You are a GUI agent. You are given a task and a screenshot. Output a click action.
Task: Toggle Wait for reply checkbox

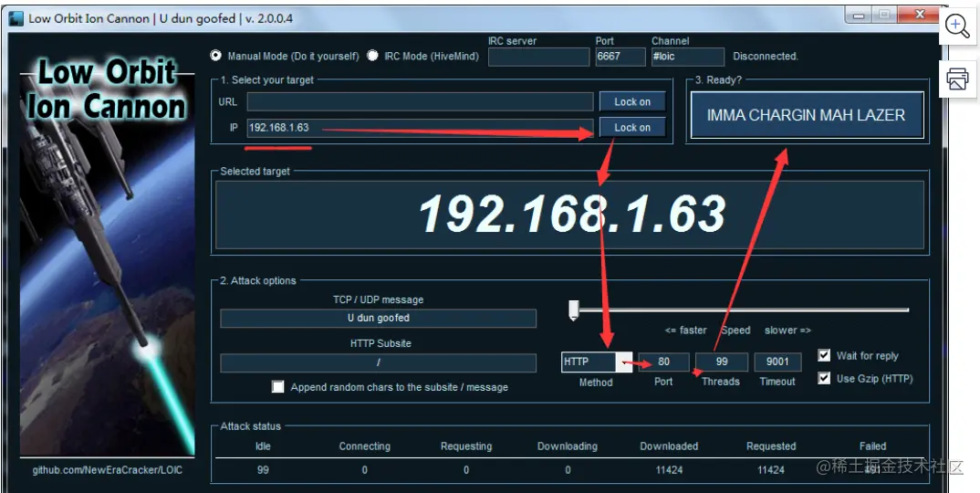tap(824, 355)
